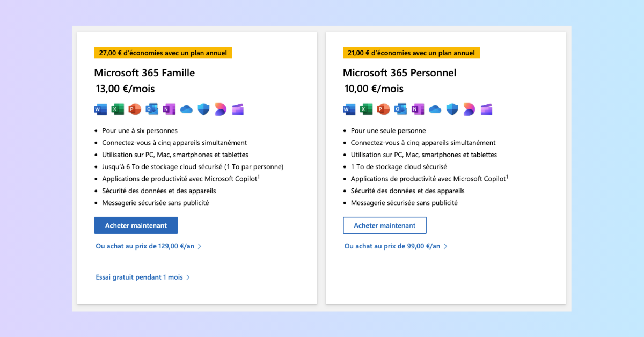The height and width of the screenshot is (337, 644).
Task: Click the Copilot footnote 1 in the Personnel plan
Action: (507, 177)
